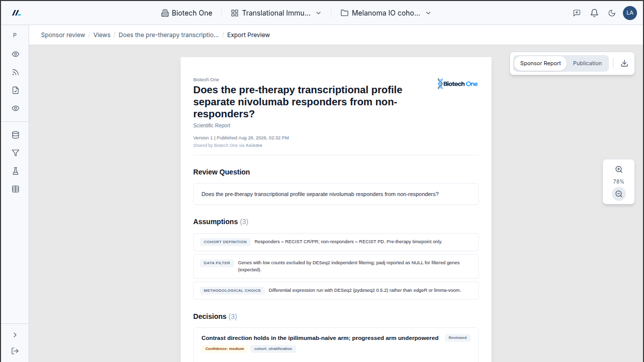Select the Biotech One organization in the header
Screen dimensions: 644x362
point(187,13)
